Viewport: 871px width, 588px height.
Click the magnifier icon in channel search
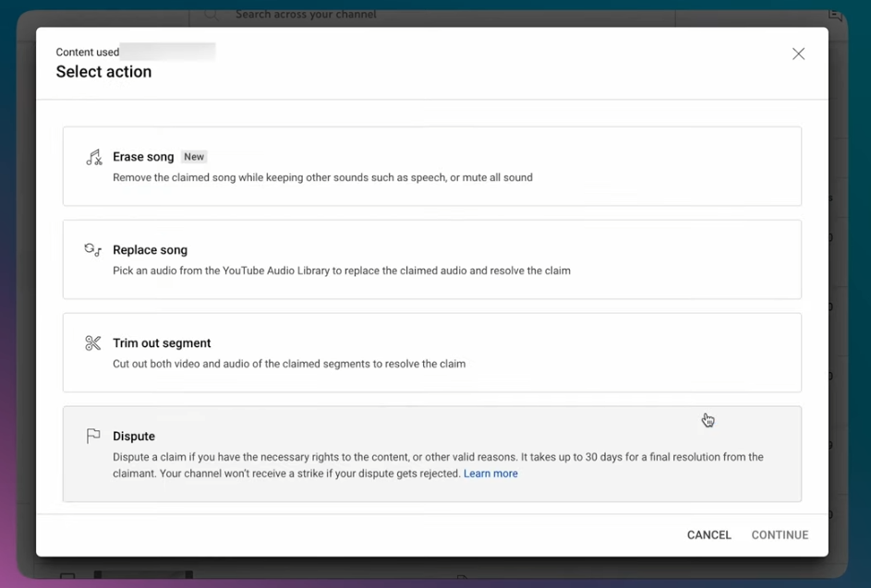pos(212,15)
